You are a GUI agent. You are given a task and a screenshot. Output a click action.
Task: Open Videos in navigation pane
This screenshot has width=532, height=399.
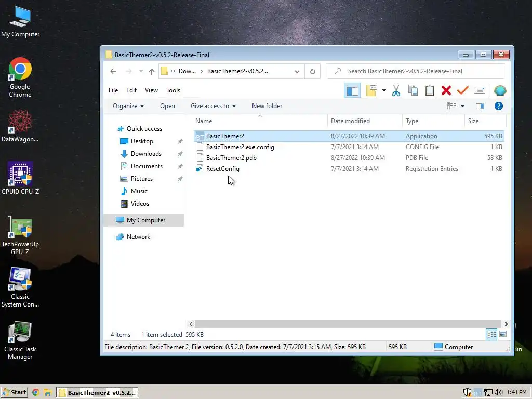pos(135,204)
